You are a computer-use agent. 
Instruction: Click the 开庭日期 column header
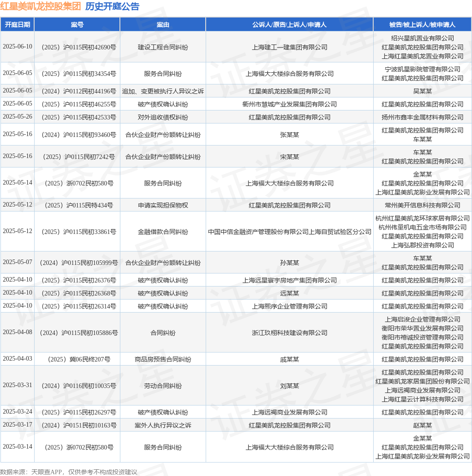(x=18, y=25)
